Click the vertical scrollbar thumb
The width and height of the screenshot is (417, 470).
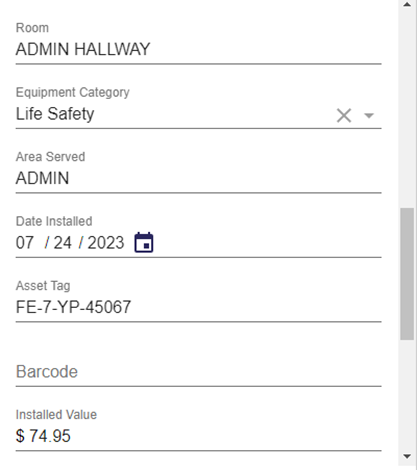click(407, 274)
